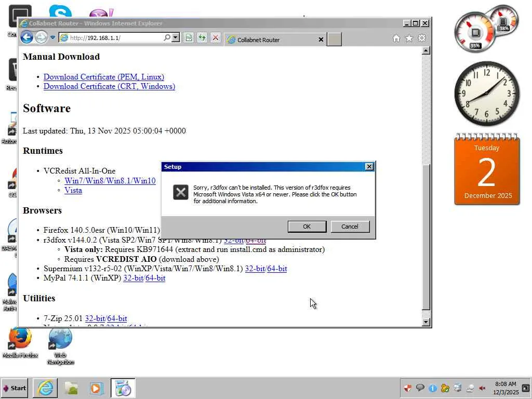Screen dimensions: 532x399
Task: Click OK in the Setup dialog
Action: (x=307, y=227)
